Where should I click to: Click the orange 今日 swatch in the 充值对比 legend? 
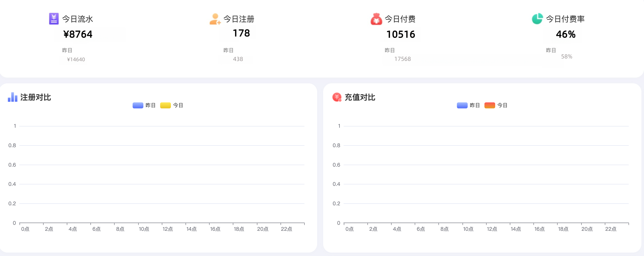[x=490, y=105]
